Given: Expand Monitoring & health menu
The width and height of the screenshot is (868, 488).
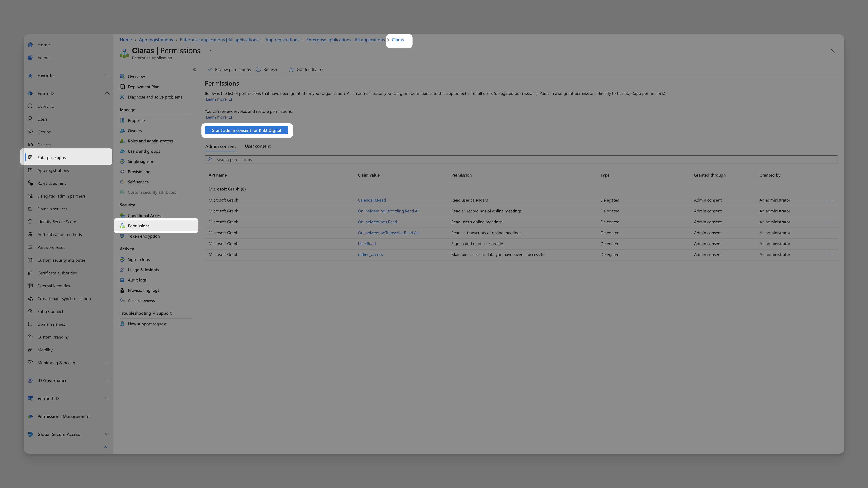Looking at the screenshot, I should (107, 363).
